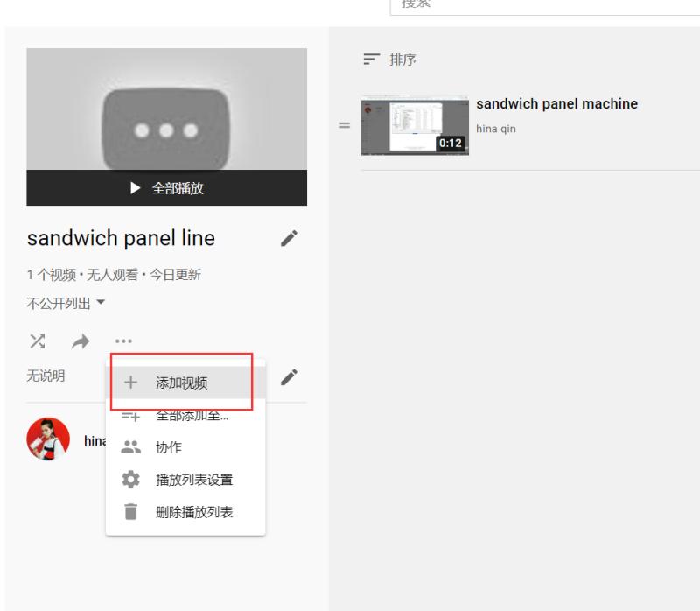This screenshot has height=611, width=700.
Task: Select 协作 in the options menu
Action: (x=169, y=446)
